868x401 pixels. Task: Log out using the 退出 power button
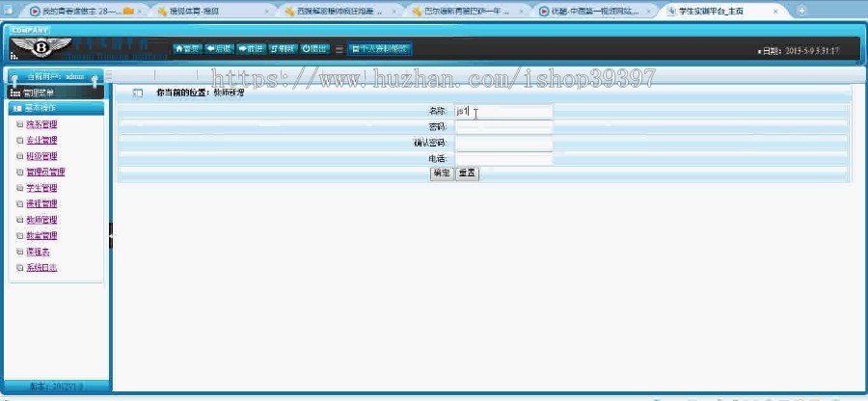pyautogui.click(x=314, y=48)
